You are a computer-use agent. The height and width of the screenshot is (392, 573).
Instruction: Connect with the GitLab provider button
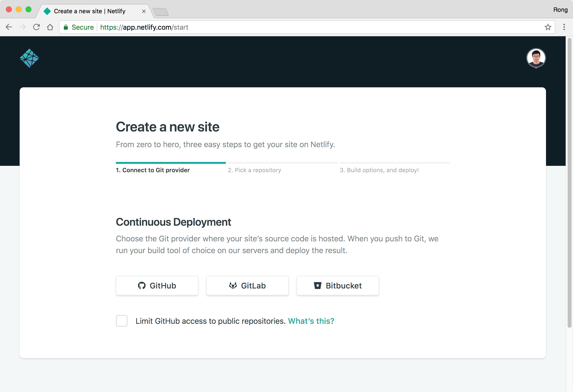[x=247, y=286]
